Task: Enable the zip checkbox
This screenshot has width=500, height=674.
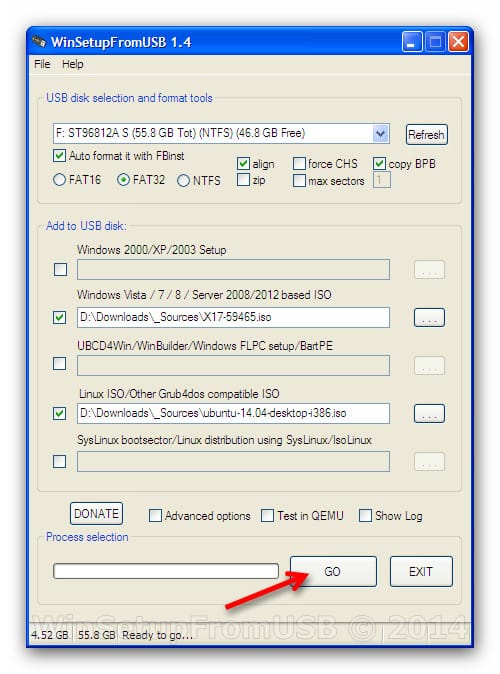Action: tap(243, 179)
